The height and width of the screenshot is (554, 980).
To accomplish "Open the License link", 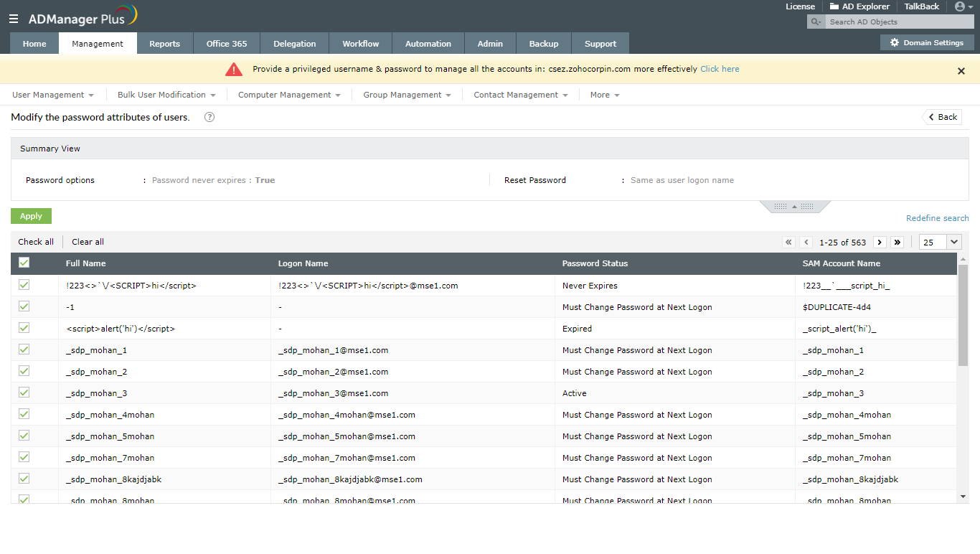I will (800, 6).
